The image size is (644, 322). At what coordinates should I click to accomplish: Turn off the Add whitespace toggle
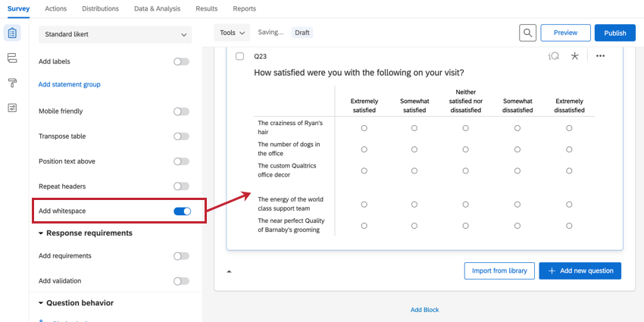182,211
